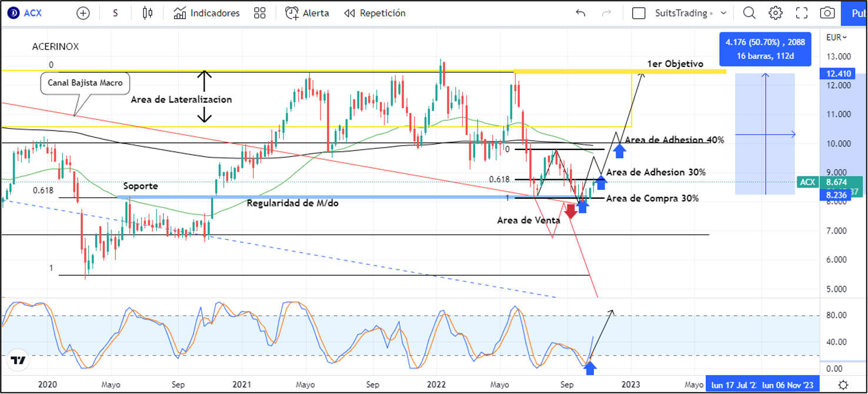Expand the EUR currency dropdown
The image size is (868, 394).
coord(836,37)
